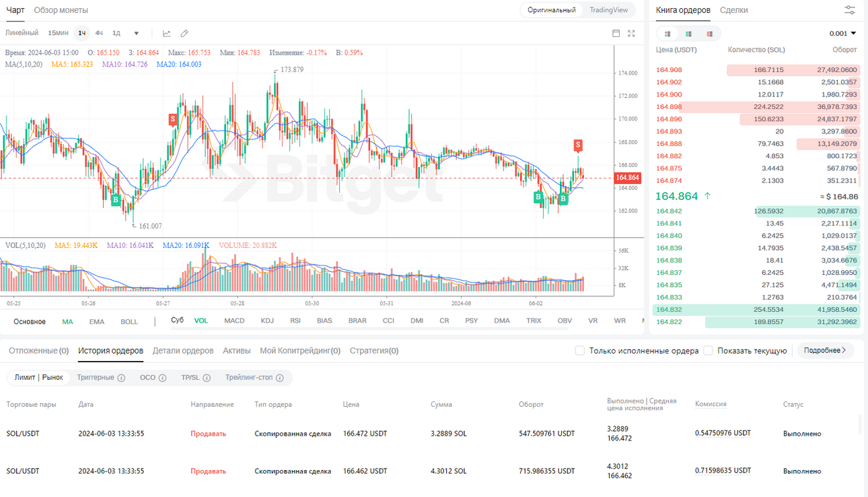Open order book settings sliders icon
Screen dimensions: 868x497
(850, 10)
